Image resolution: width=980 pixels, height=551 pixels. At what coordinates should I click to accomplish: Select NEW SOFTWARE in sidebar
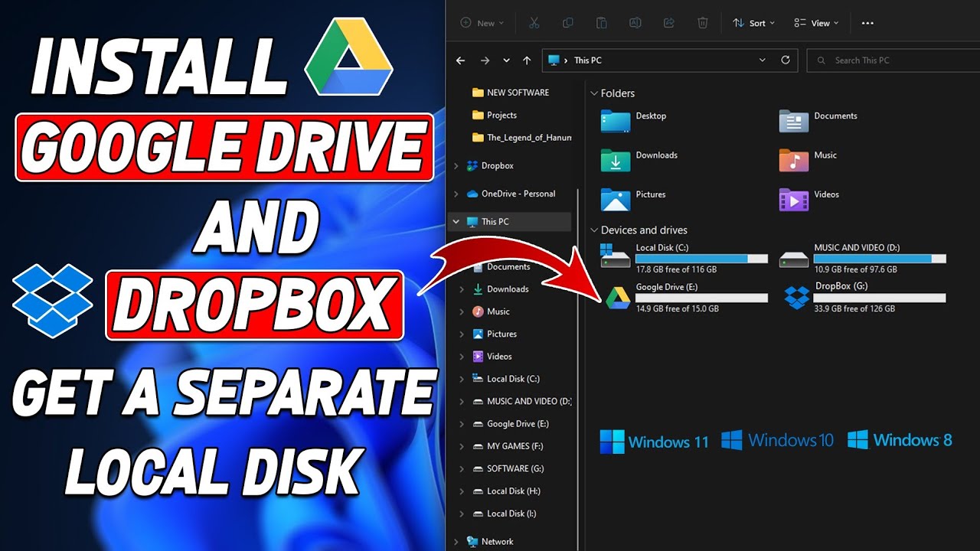coord(511,93)
